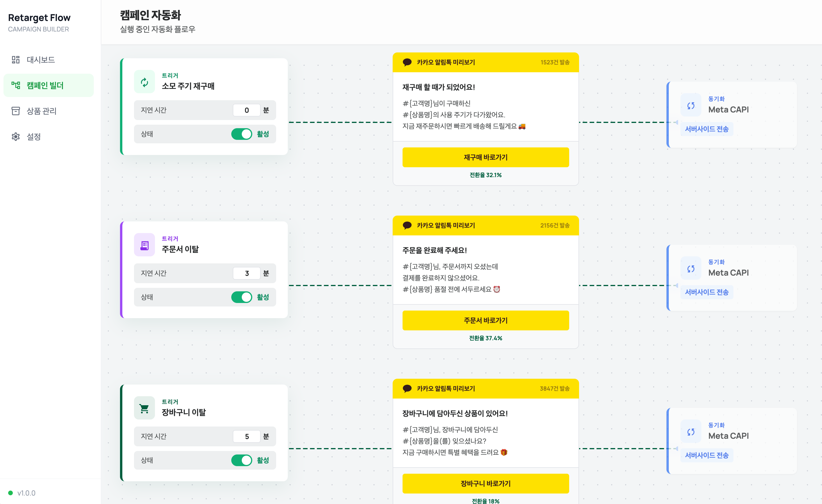Click the refresh icon on 소모 주기 재구매 trigger
The height and width of the screenshot is (504, 822).
pos(144,82)
